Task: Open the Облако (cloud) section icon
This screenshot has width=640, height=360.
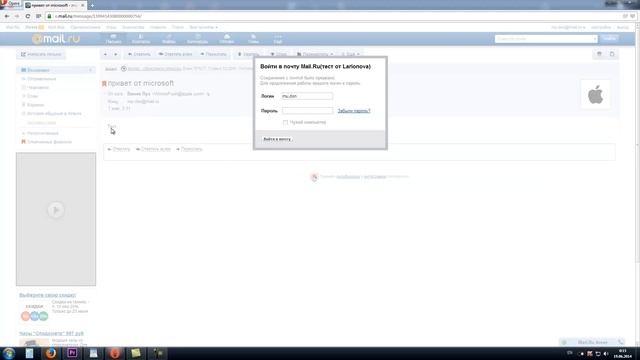Action: [x=227, y=39]
